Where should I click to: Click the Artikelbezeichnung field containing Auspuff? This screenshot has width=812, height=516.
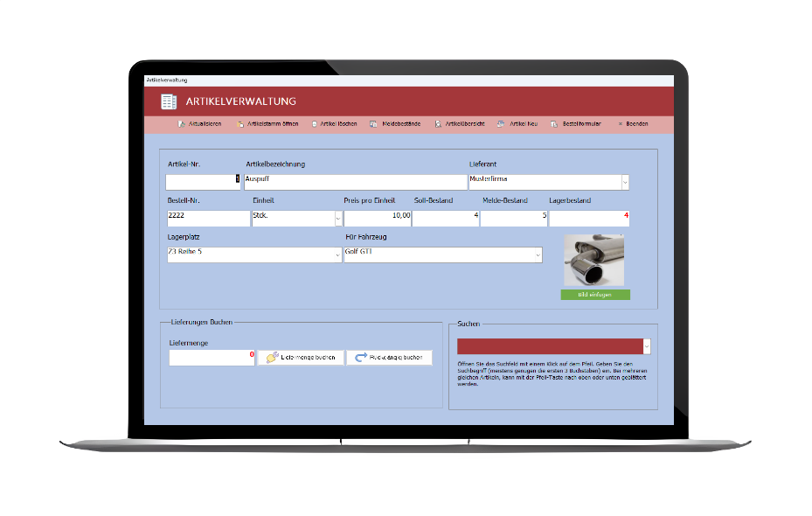tap(355, 182)
